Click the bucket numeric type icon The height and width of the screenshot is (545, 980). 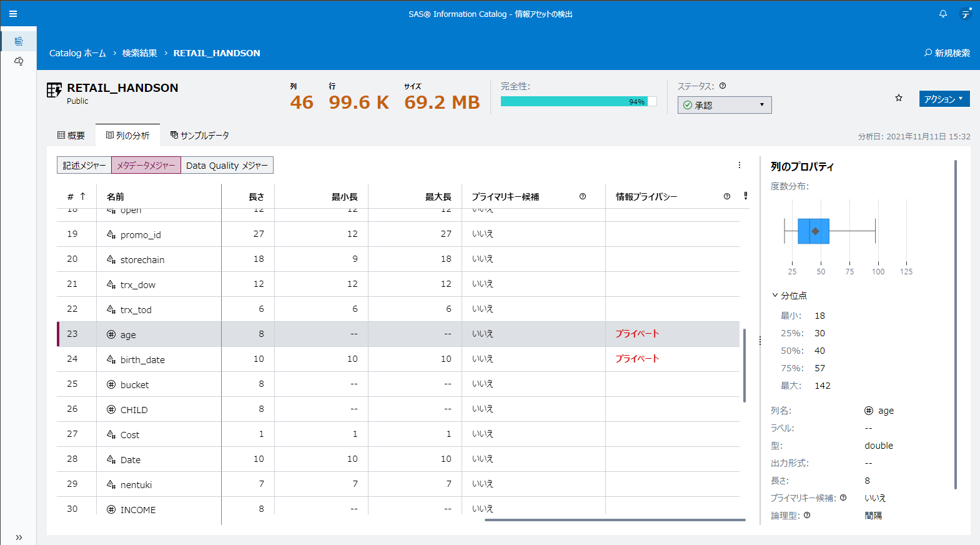coord(111,384)
